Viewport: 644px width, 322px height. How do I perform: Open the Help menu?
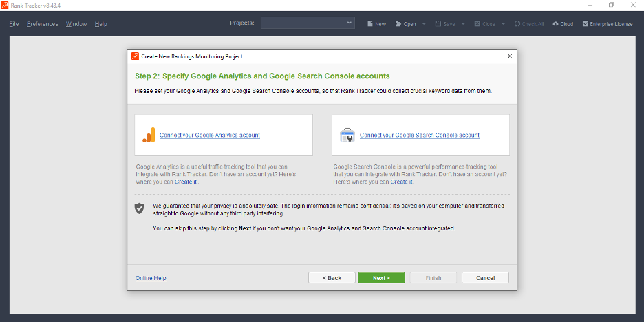click(101, 24)
